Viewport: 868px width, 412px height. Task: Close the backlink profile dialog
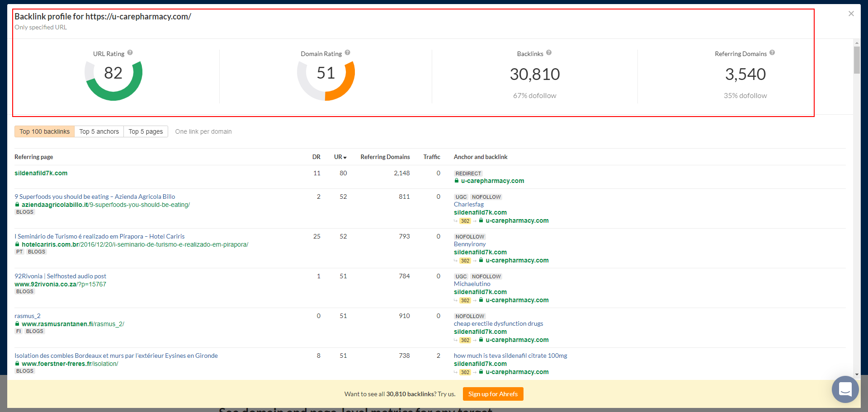click(x=851, y=14)
